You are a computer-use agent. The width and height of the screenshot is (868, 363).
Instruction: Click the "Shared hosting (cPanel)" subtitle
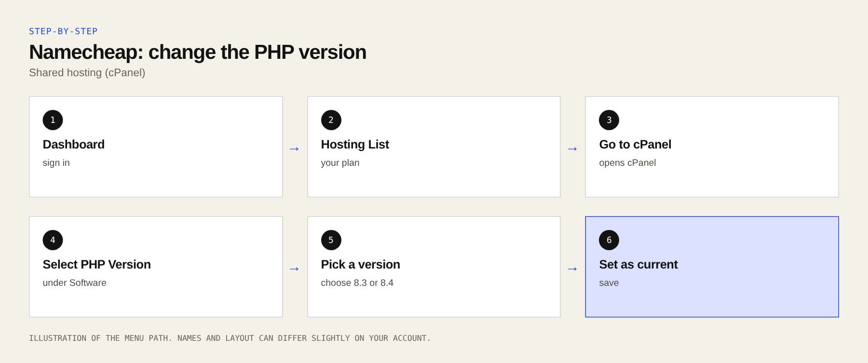[x=87, y=73]
